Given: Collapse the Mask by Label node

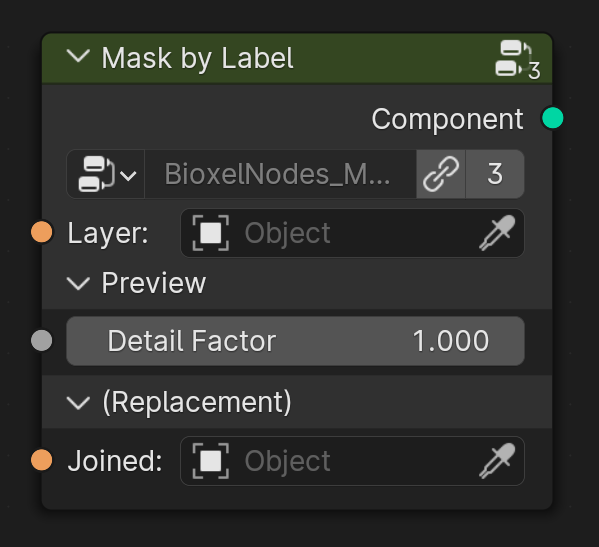Looking at the screenshot, I should tap(78, 57).
